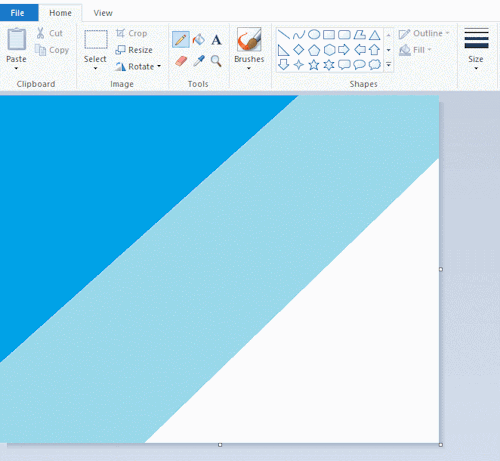Choose the Oval callout shape

click(359, 64)
